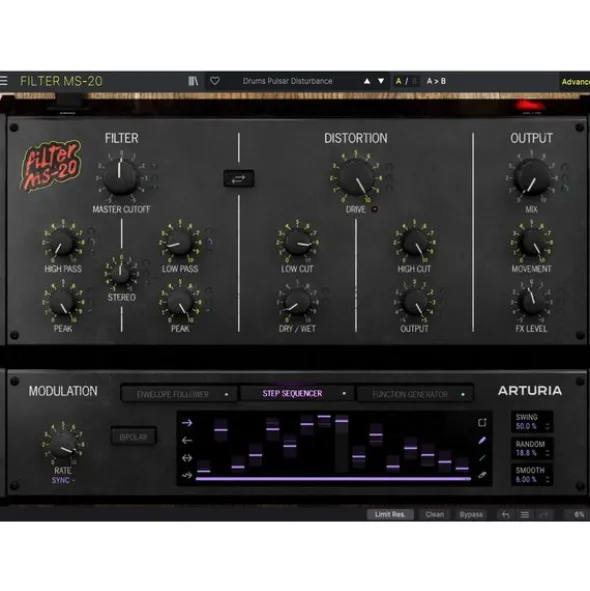590x591 pixels.
Task: Click the Dry / Wet knob
Action: pos(297,303)
